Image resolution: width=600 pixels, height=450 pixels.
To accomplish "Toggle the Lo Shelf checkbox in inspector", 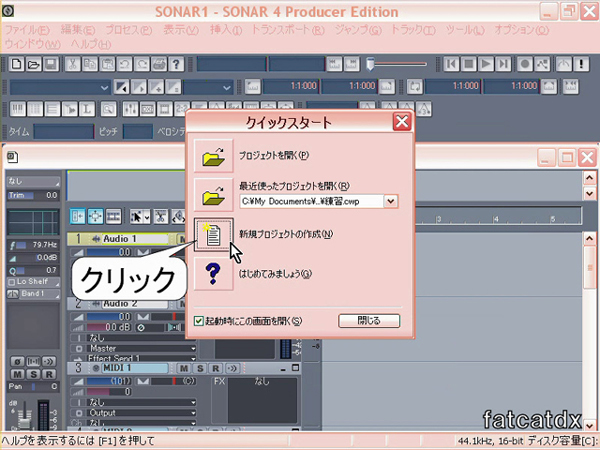I will coord(11,282).
